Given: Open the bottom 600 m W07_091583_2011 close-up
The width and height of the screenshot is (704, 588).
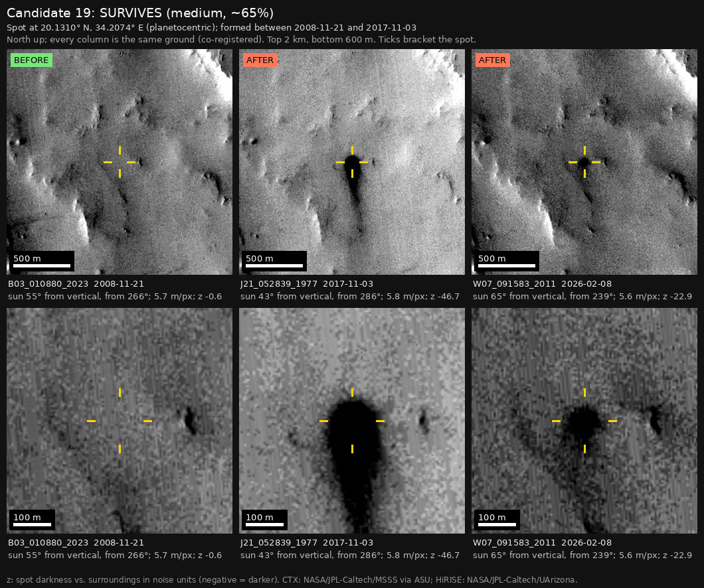Looking at the screenshot, I should coord(584,421).
